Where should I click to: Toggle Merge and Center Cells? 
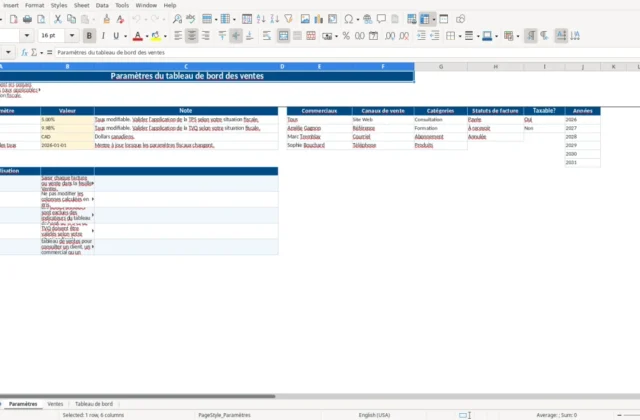283,36
